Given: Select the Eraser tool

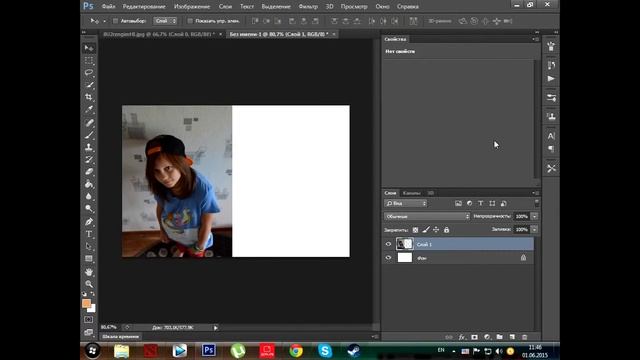Looking at the screenshot, I should pyautogui.click(x=89, y=171).
